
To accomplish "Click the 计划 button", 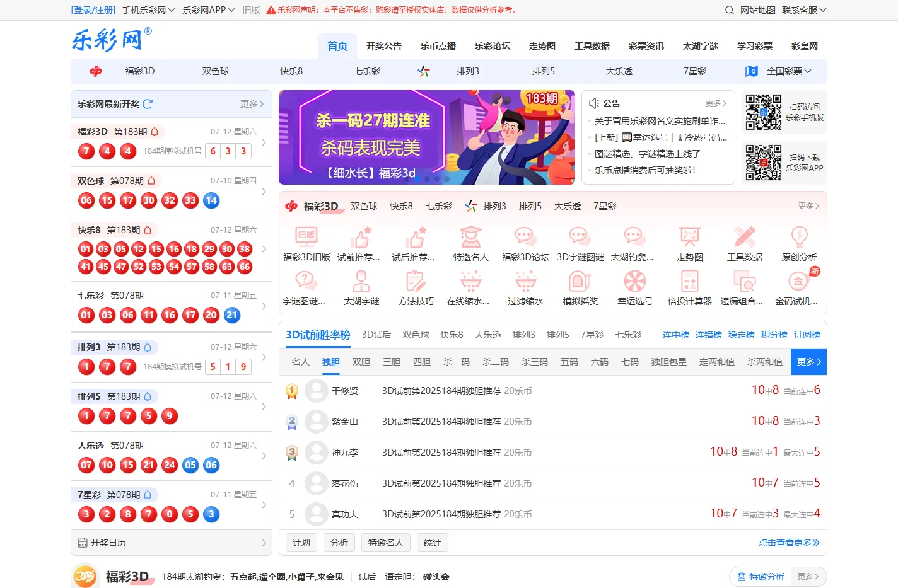I will (x=301, y=543).
